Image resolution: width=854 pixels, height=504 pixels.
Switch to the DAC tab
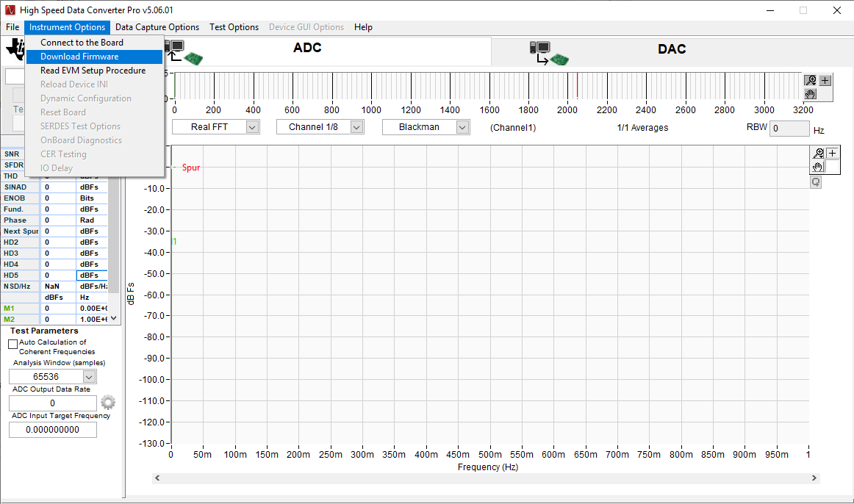pos(672,49)
